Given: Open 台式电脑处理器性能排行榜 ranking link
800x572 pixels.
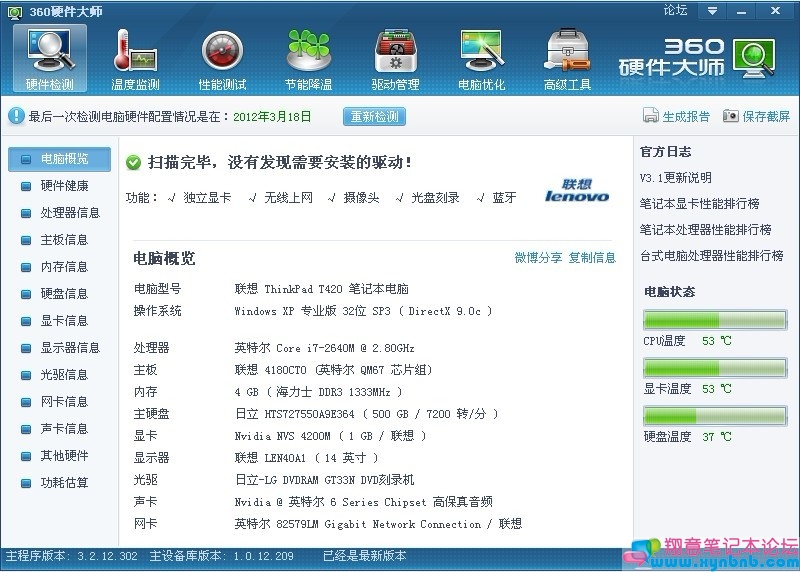Looking at the screenshot, I should tap(712, 256).
